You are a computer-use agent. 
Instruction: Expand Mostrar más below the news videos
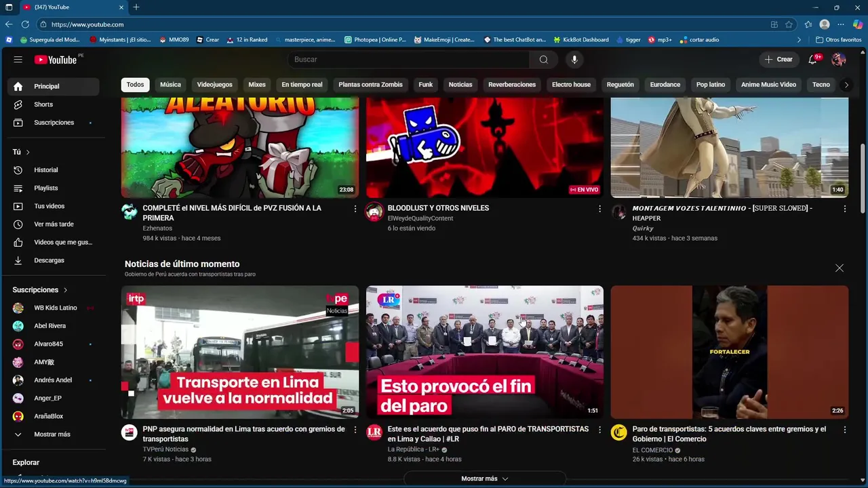pyautogui.click(x=485, y=479)
